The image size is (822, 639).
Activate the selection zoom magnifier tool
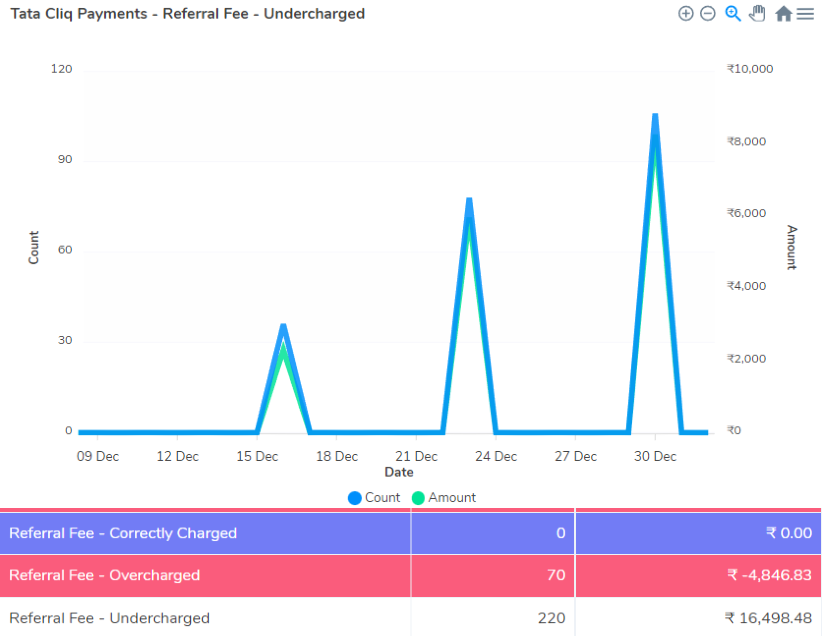coord(733,14)
